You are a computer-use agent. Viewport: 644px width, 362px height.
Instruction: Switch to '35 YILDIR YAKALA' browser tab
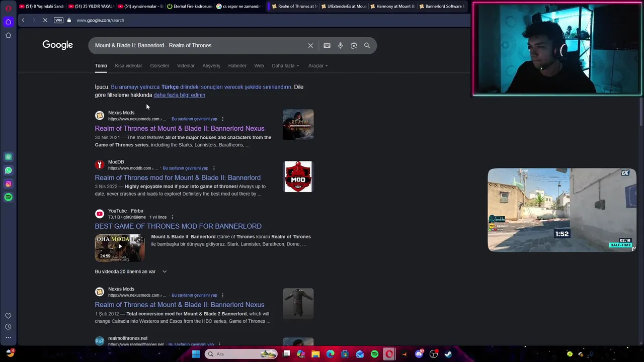tap(91, 7)
